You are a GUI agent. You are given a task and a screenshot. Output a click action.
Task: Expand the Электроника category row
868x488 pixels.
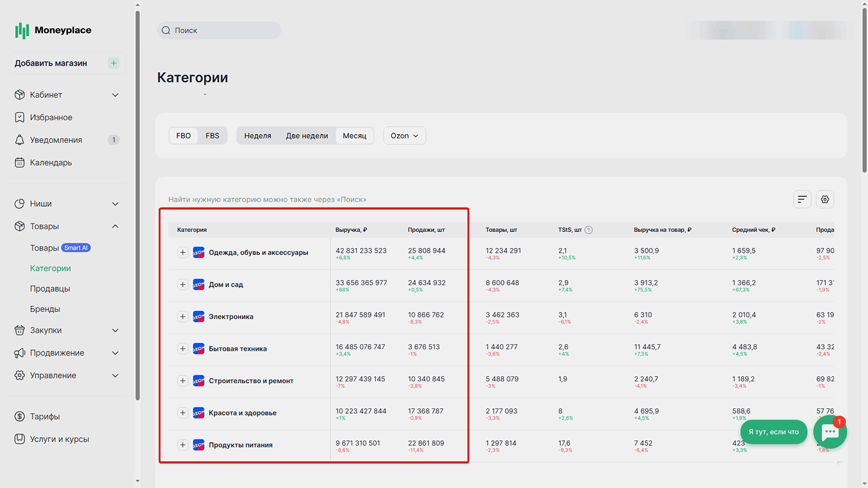pyautogui.click(x=183, y=317)
